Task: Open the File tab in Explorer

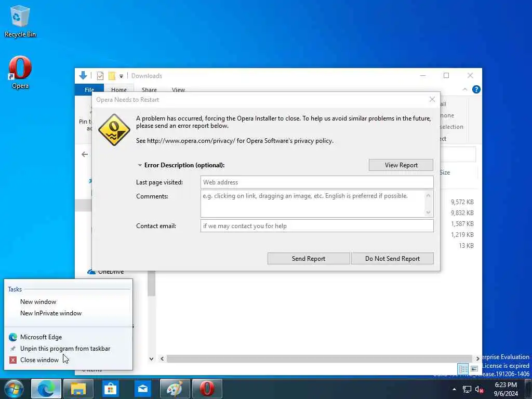Action: (x=89, y=89)
